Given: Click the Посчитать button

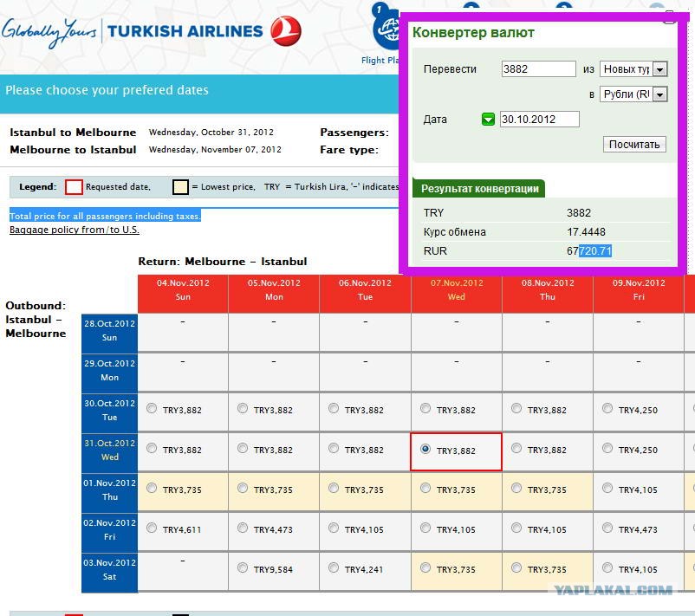Looking at the screenshot, I should 634,145.
